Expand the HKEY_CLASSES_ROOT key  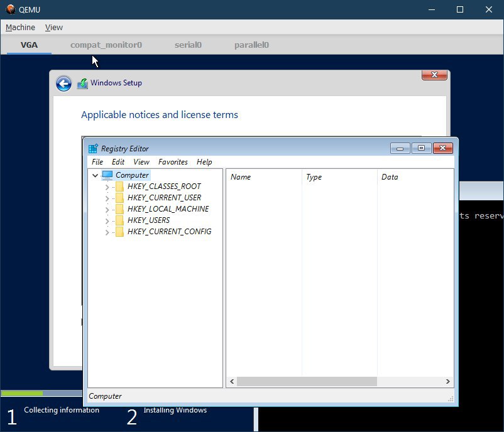[107, 187]
